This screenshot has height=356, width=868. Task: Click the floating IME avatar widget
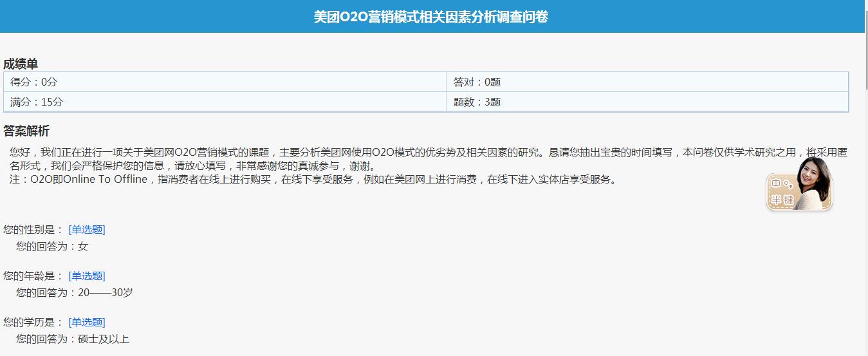800,183
